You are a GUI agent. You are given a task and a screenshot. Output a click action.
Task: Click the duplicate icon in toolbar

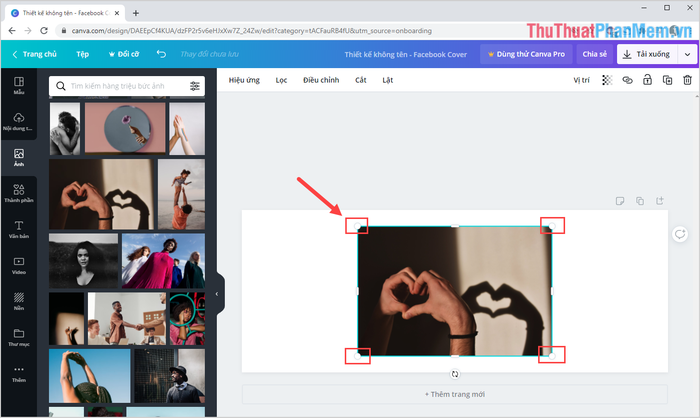coord(667,80)
